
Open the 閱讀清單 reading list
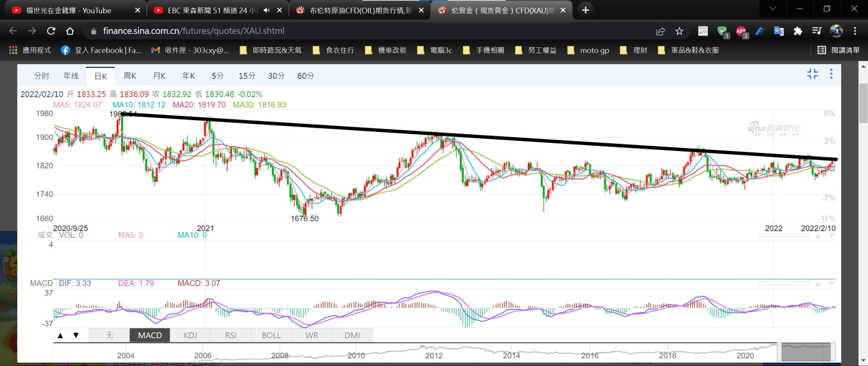pos(839,50)
